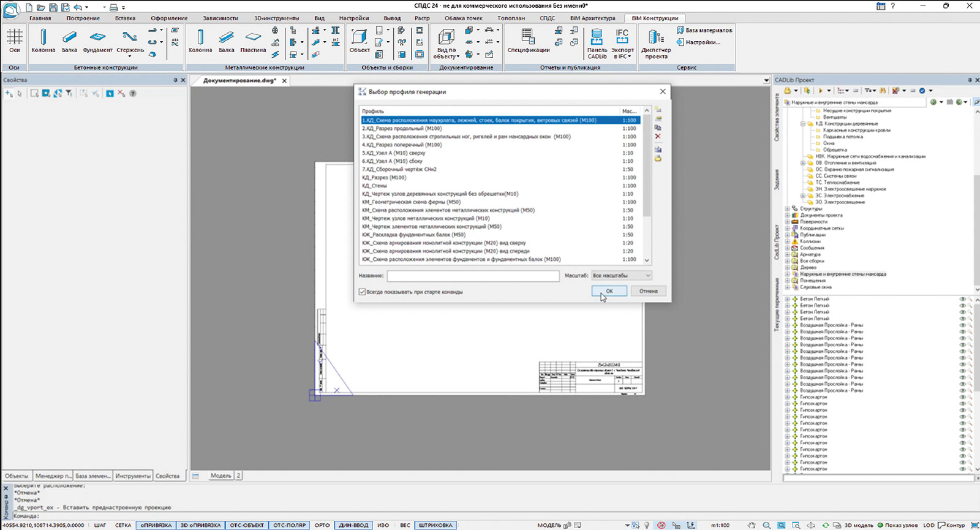Open the Масштаб Все масштабы dropdown

click(621, 276)
